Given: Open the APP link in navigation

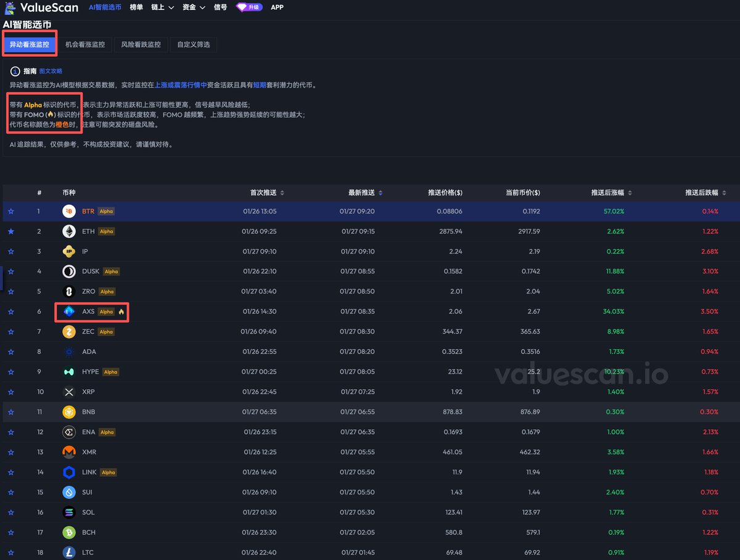Looking at the screenshot, I should click(x=277, y=7).
